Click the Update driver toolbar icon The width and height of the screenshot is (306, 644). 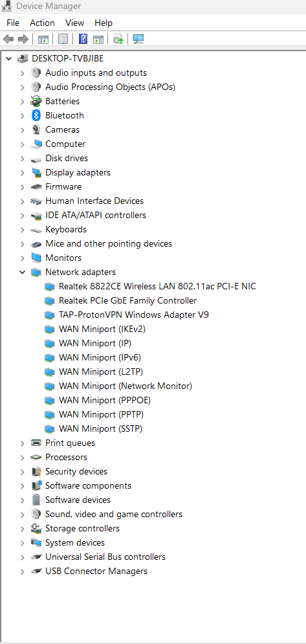pyautogui.click(x=118, y=39)
